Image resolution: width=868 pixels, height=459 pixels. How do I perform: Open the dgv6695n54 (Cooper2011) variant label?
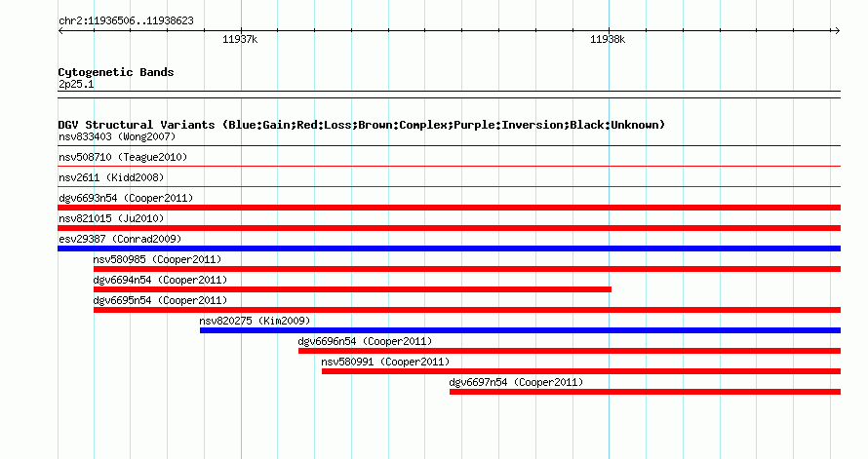tap(160, 300)
